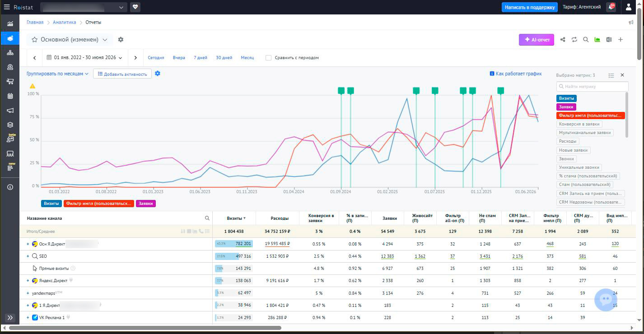Open the date range picker dropdown
The height and width of the screenshot is (334, 644).
coord(84,58)
